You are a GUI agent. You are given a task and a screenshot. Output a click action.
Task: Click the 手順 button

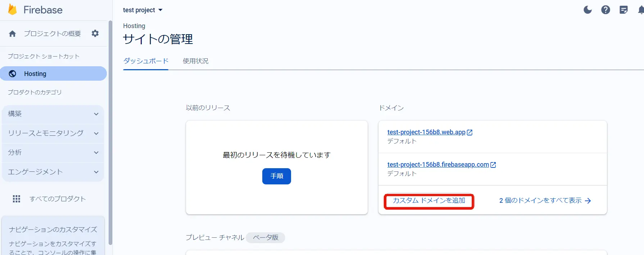pos(277,176)
